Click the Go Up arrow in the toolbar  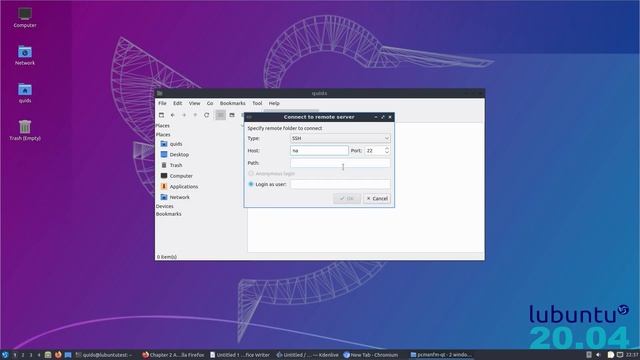tap(195, 115)
